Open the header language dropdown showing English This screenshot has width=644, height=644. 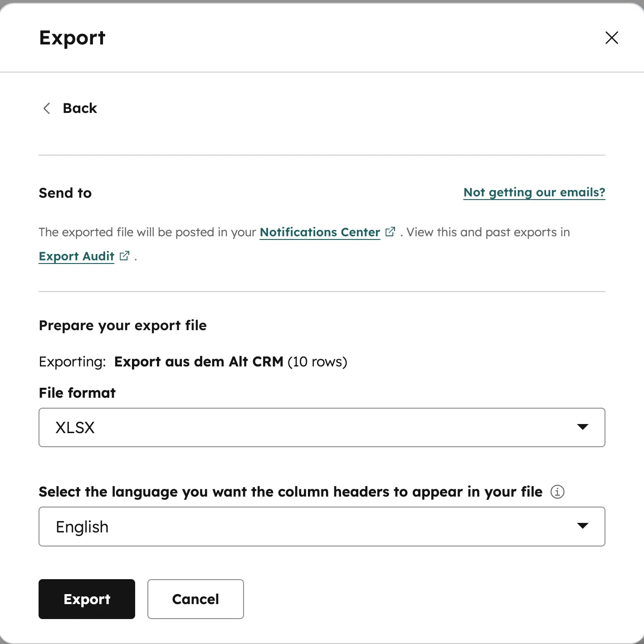coord(322,526)
